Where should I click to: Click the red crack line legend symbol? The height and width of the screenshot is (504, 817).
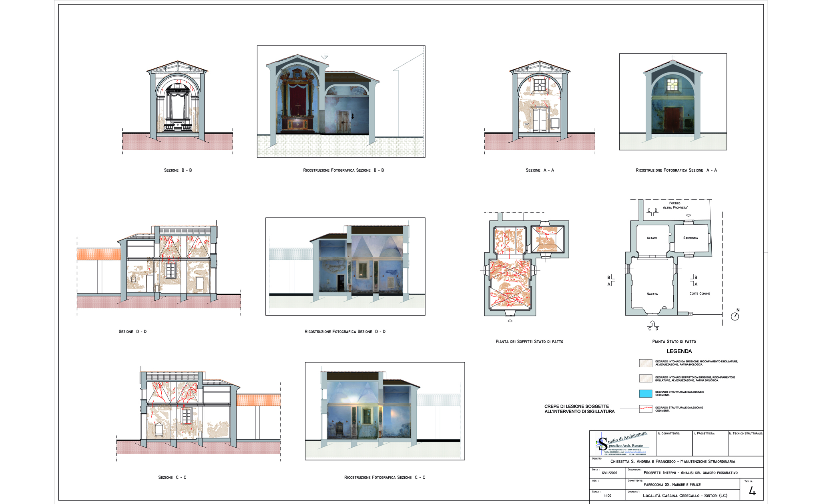pos(645,409)
